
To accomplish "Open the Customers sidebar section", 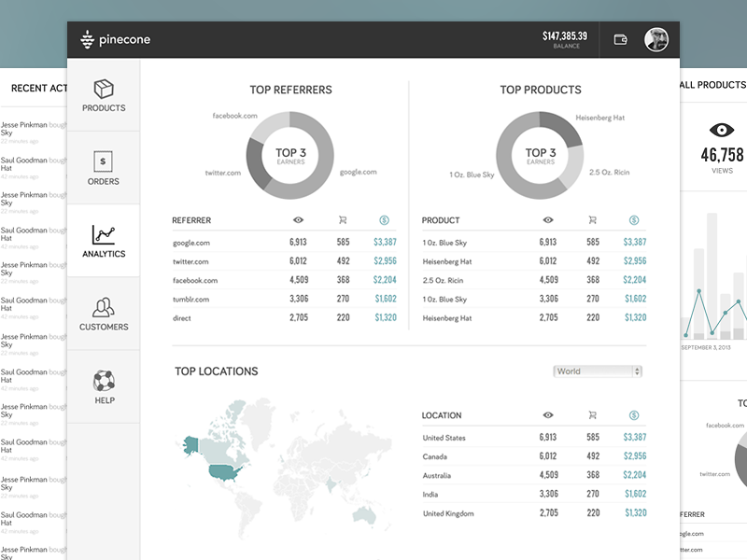I will pyautogui.click(x=104, y=314).
